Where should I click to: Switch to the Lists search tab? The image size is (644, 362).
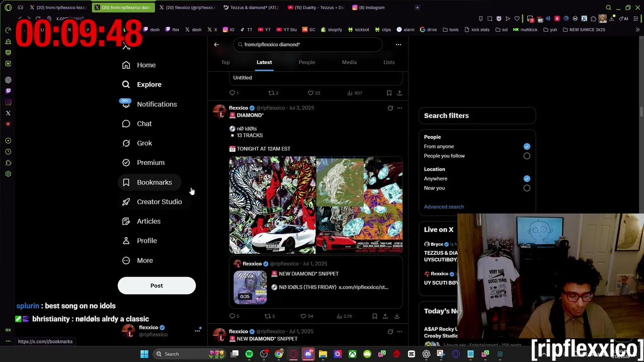[x=389, y=62]
